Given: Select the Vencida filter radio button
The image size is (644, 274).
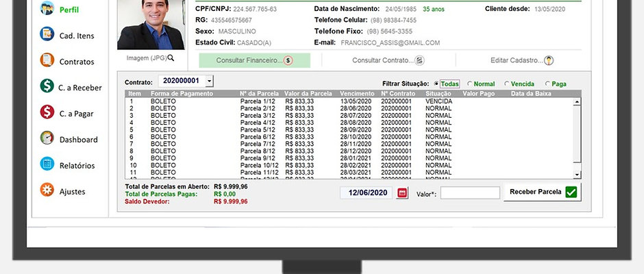Looking at the screenshot, I should [x=506, y=84].
